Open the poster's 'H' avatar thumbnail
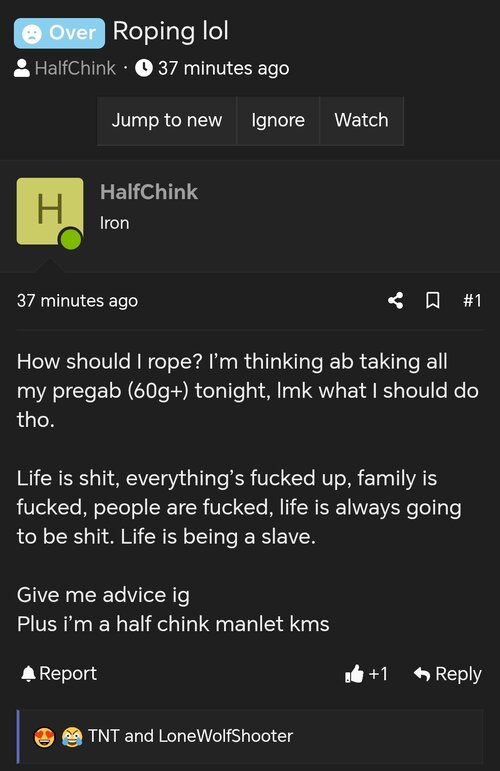The image size is (500, 771). coord(50,211)
